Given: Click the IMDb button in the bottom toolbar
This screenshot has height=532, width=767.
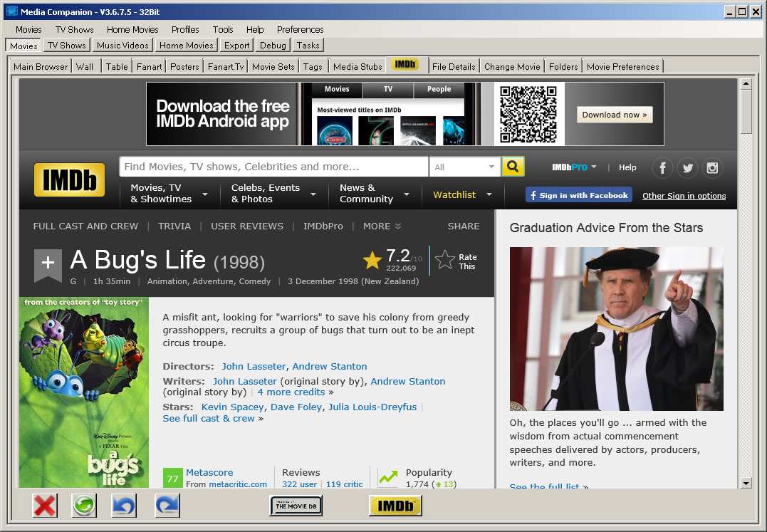Looking at the screenshot, I should (x=395, y=506).
